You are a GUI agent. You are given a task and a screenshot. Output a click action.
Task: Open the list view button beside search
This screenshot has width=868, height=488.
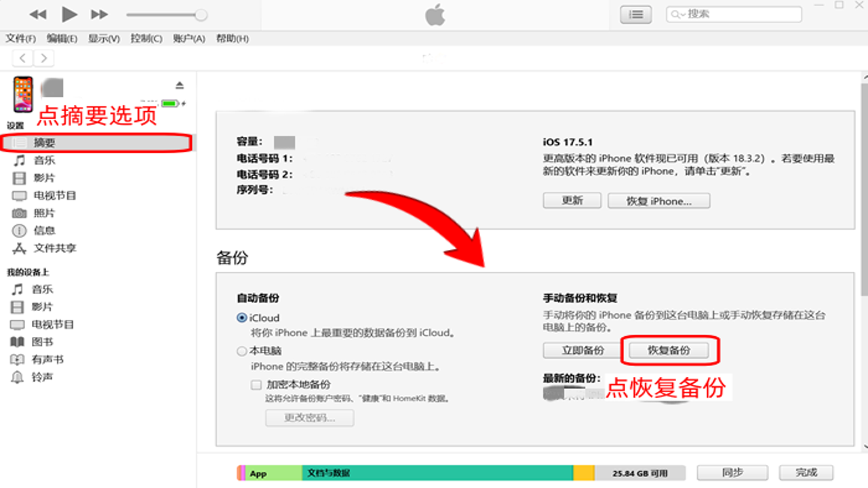(635, 14)
